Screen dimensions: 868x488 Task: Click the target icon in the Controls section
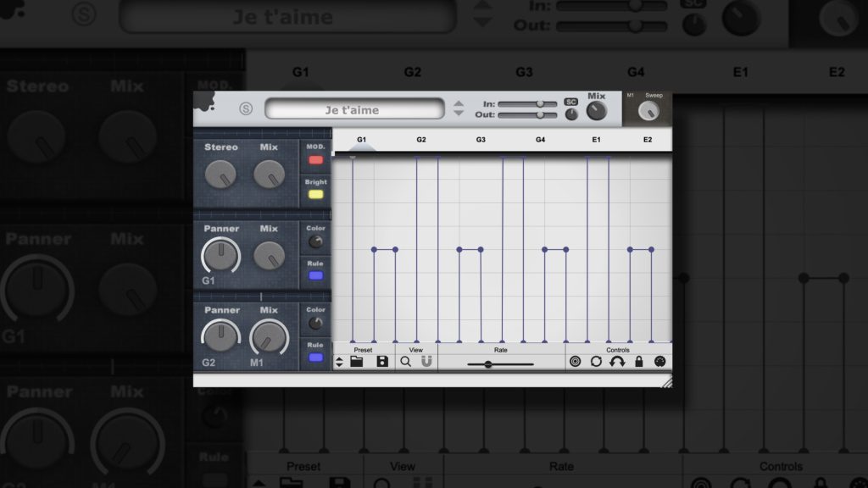point(575,362)
